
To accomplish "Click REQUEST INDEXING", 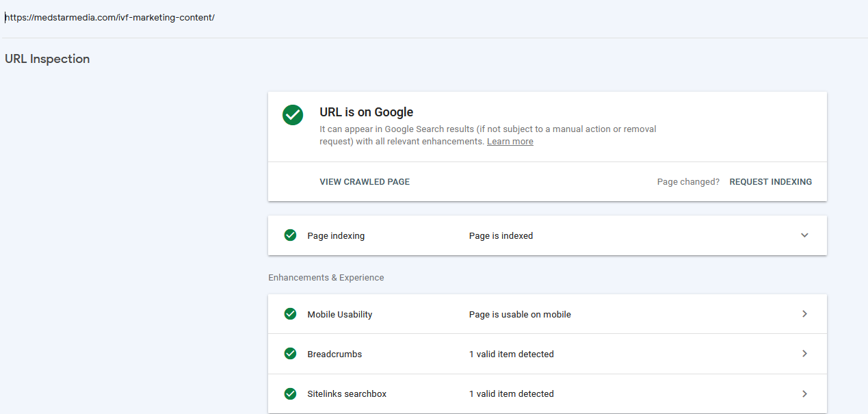I will point(771,182).
